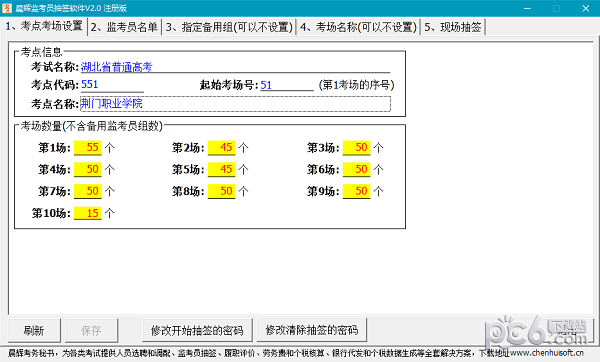The image size is (600, 362).
Task: Select the 第7场 count field
Action: (88, 191)
